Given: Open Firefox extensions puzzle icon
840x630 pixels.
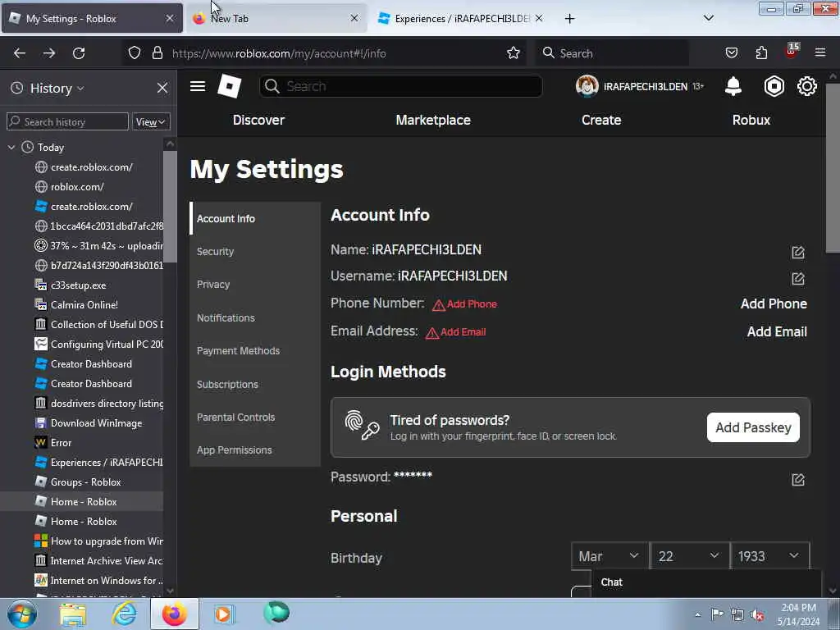Looking at the screenshot, I should 761,53.
